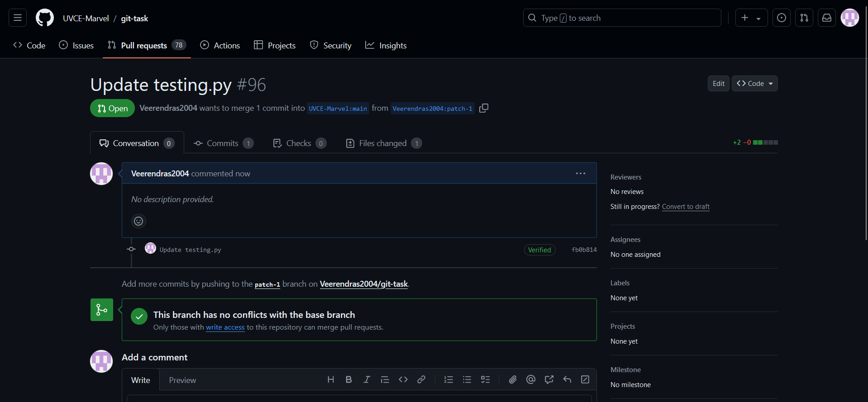Insert heading with the H icon
Screen dimensions: 868x402
(x=331, y=379)
